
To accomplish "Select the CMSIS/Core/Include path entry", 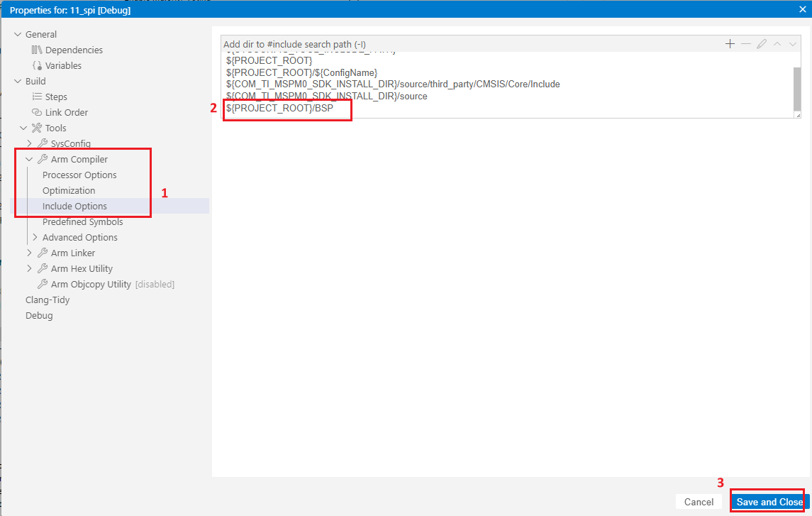I will 393,84.
